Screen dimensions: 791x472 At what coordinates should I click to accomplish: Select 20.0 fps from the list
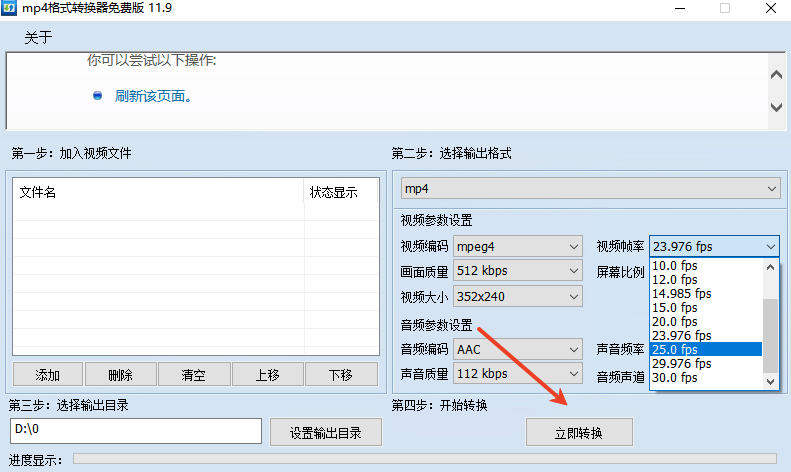click(706, 322)
